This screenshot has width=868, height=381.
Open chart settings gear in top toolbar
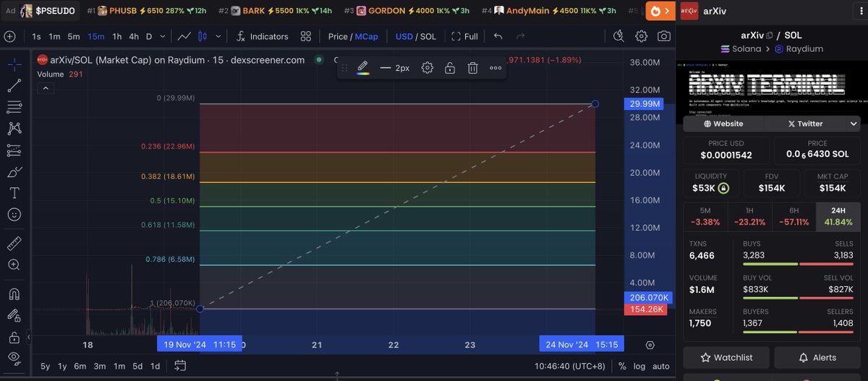(x=641, y=36)
